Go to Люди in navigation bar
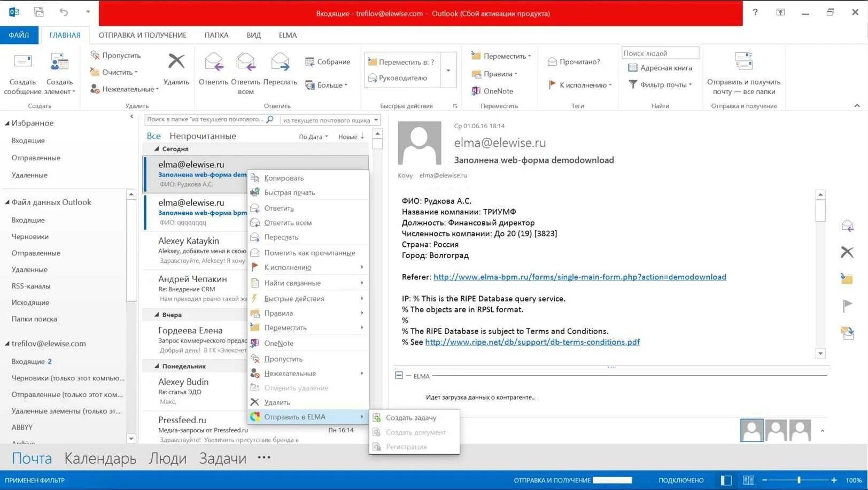 coord(168,458)
